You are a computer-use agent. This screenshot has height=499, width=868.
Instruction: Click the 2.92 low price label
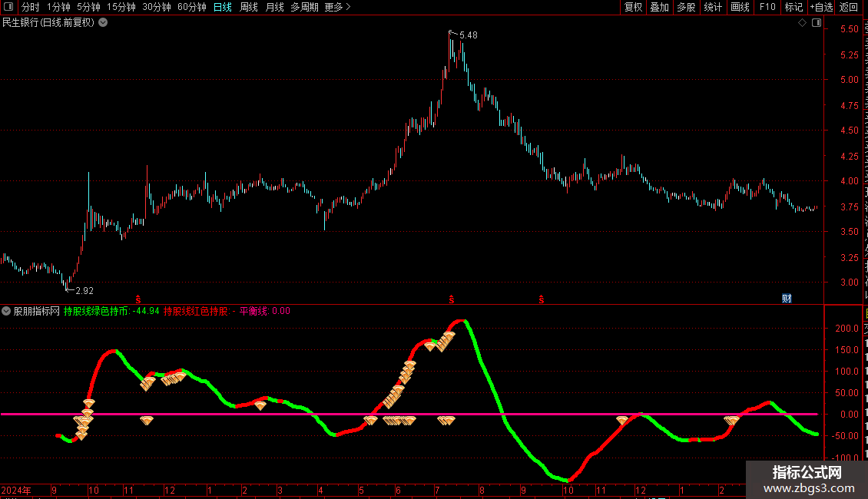(x=84, y=290)
